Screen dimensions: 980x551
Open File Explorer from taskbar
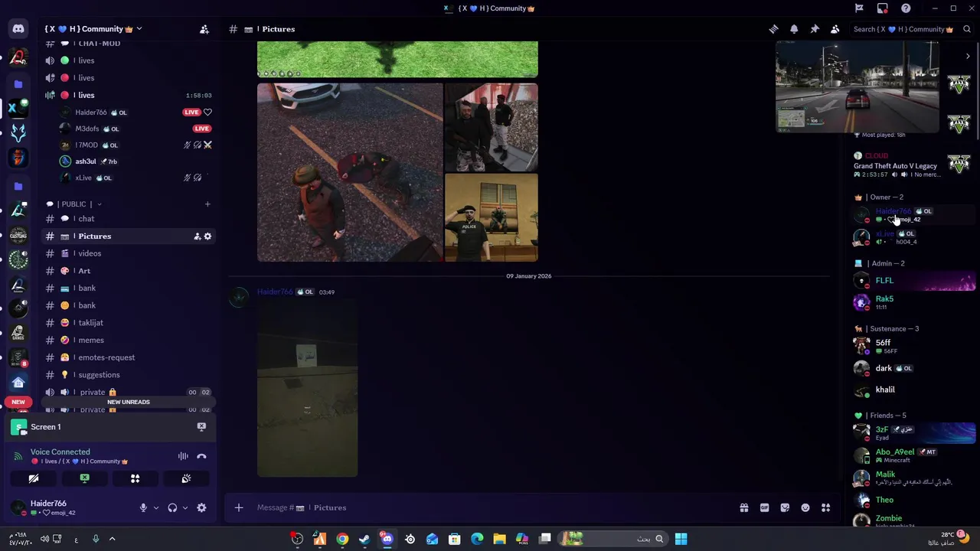[499, 539]
